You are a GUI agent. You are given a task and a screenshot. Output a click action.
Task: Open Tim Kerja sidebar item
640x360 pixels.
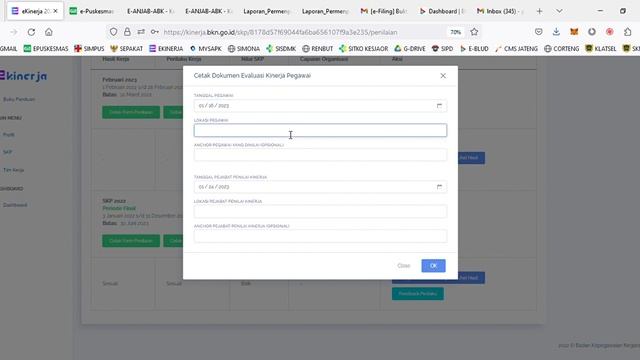(x=13, y=170)
